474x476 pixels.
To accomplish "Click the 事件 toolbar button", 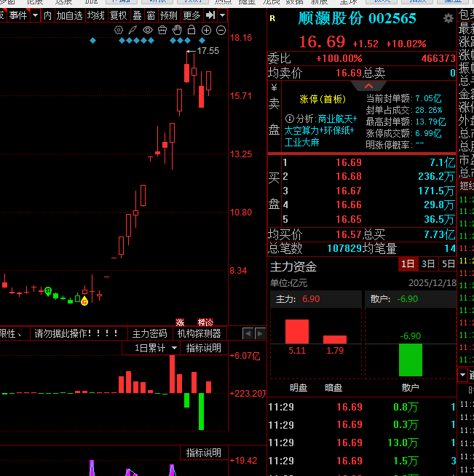I will [18, 15].
